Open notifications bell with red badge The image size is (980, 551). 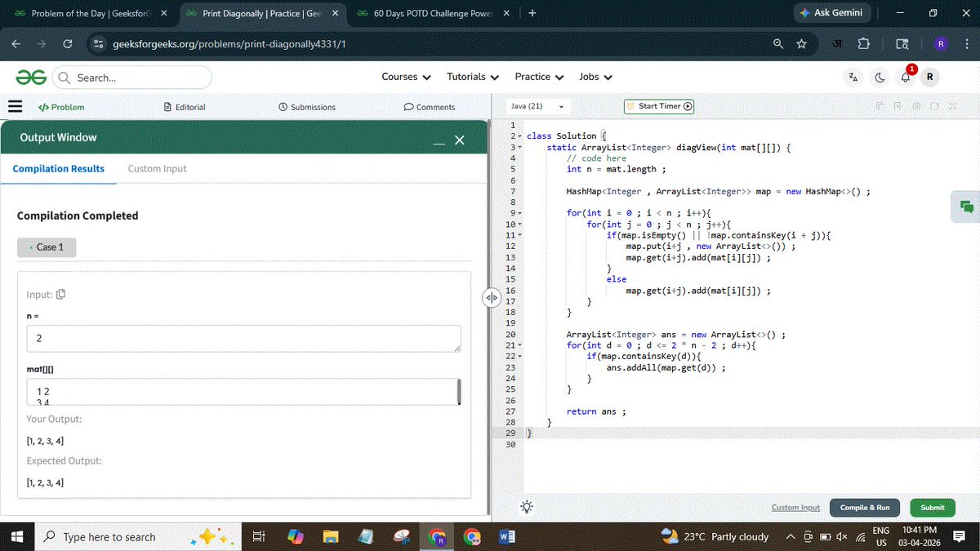(906, 77)
